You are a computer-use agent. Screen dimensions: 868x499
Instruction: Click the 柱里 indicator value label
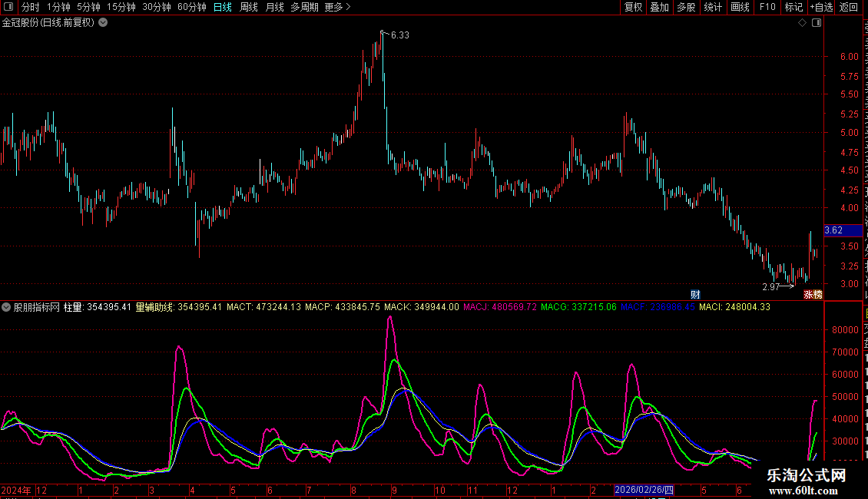click(98, 307)
